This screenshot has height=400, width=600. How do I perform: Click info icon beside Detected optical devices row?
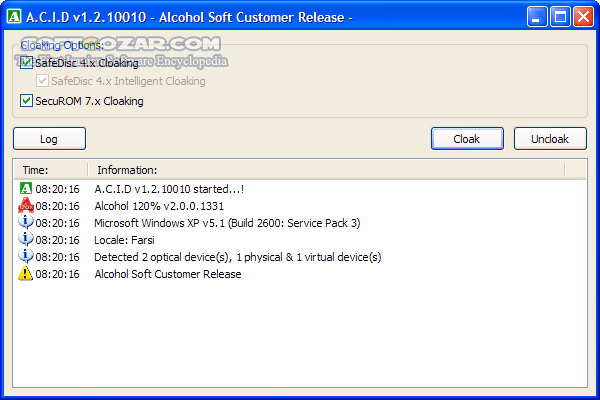click(26, 257)
